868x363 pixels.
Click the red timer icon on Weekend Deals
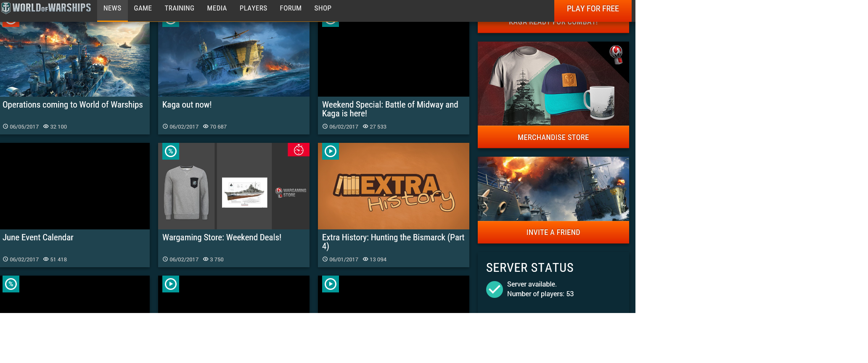tap(299, 150)
